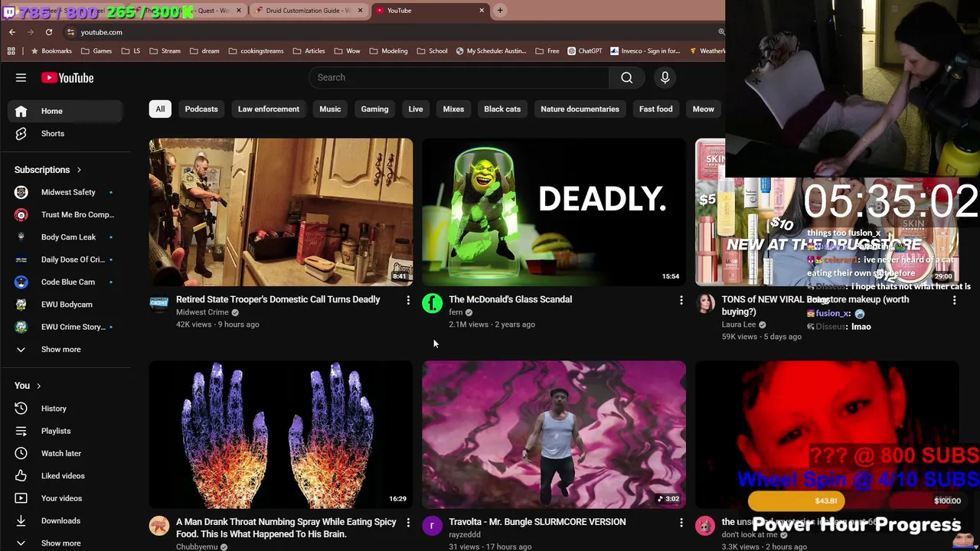Select the Nature documentaries filter chip

coord(580,109)
